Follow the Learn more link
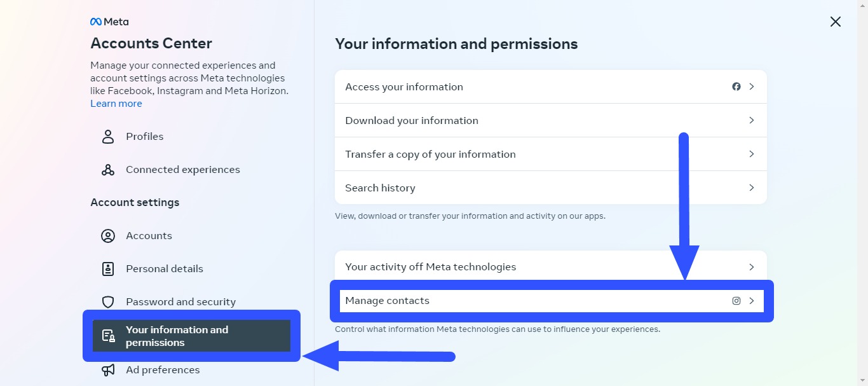 point(116,103)
